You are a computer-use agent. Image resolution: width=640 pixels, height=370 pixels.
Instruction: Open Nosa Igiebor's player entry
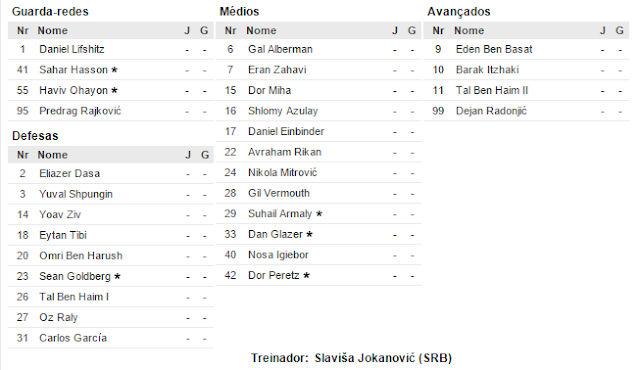(x=278, y=255)
